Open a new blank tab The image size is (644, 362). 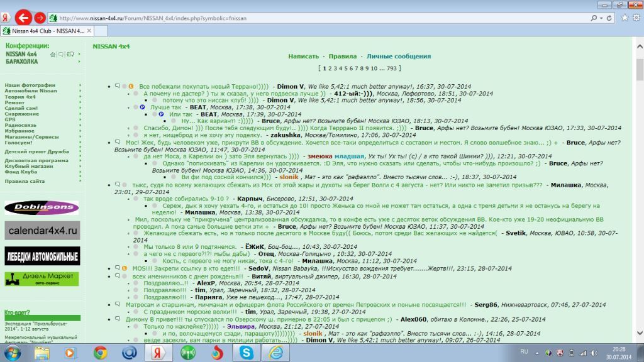pos(101,31)
